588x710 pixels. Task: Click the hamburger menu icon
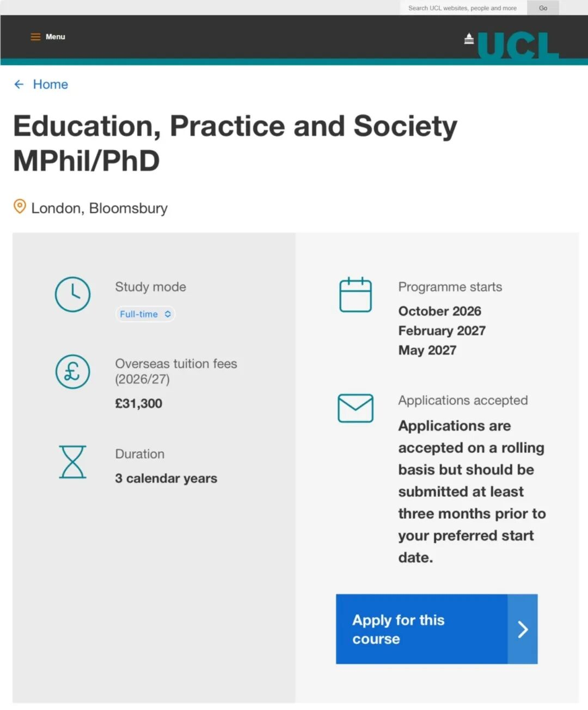tap(35, 37)
